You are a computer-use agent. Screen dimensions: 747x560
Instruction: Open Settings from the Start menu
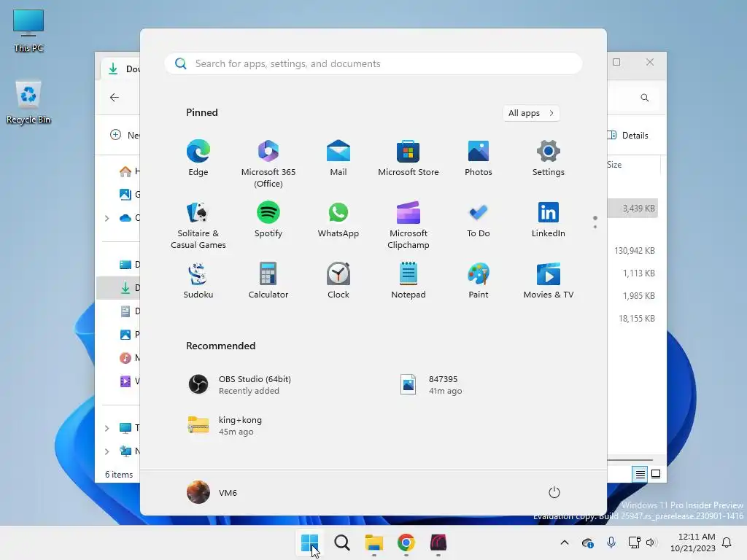coord(549,158)
